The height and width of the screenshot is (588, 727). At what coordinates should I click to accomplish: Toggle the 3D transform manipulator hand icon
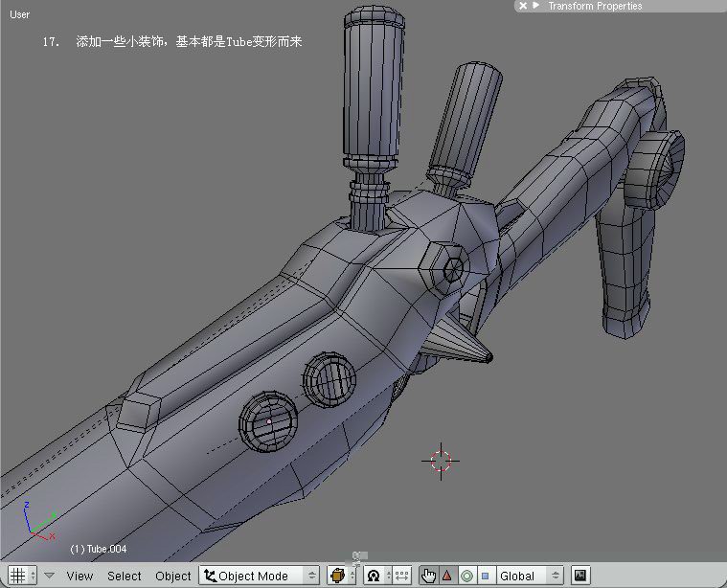(x=428, y=576)
